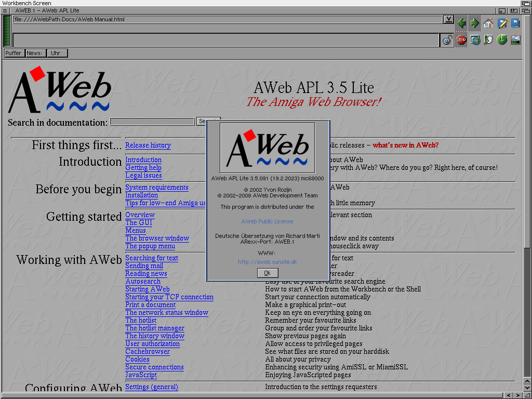Click the magnifying glass search icon
The width and height of the screenshot is (532, 399).
488,40
